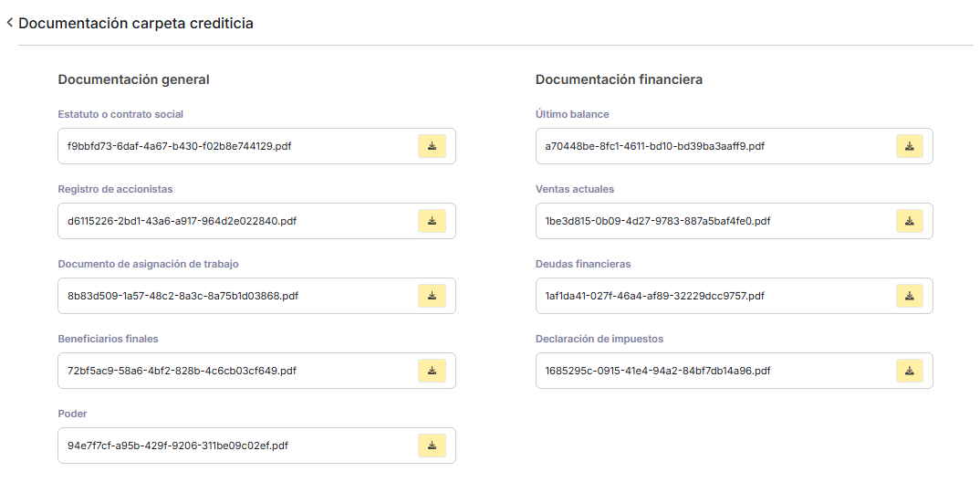
Task: Download the Declaración de impuestos file
Action: [910, 371]
